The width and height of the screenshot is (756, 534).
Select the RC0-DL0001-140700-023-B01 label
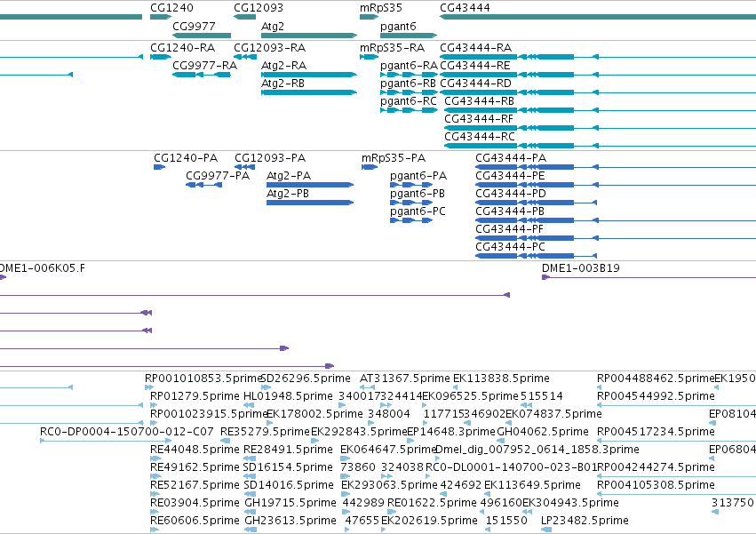coord(510,467)
